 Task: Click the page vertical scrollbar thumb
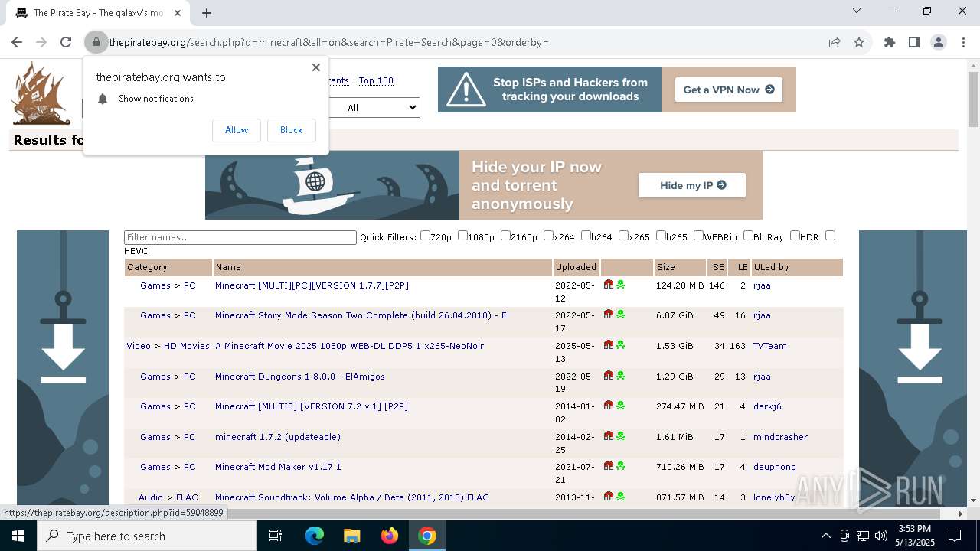point(973,100)
